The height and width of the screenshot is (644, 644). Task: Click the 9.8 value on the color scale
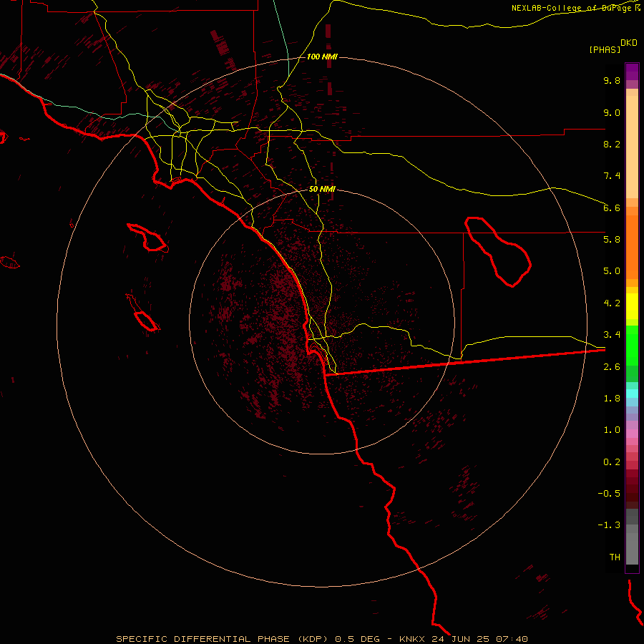612,80
